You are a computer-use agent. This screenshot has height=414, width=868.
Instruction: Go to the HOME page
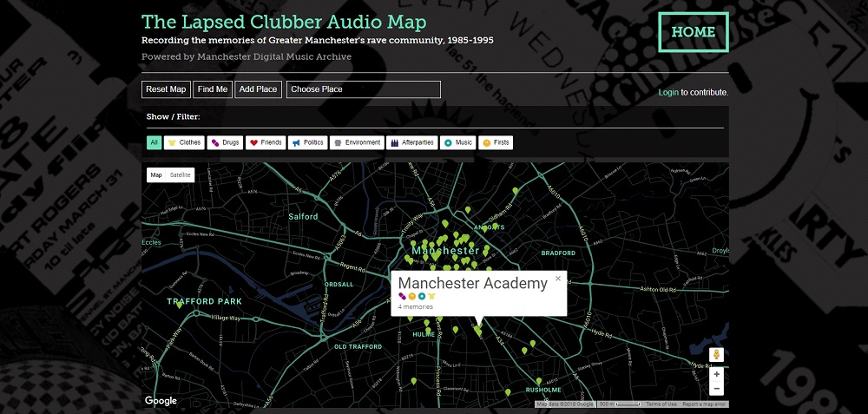pyautogui.click(x=693, y=33)
